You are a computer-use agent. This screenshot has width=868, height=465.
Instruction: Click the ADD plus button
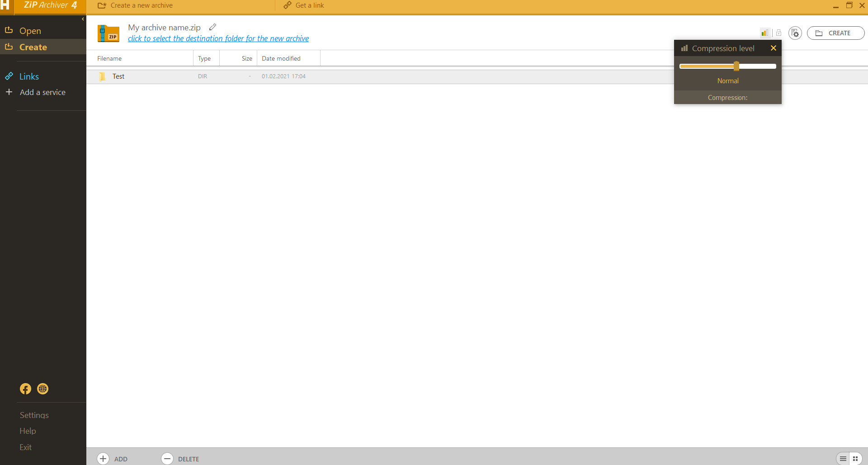tap(104, 459)
